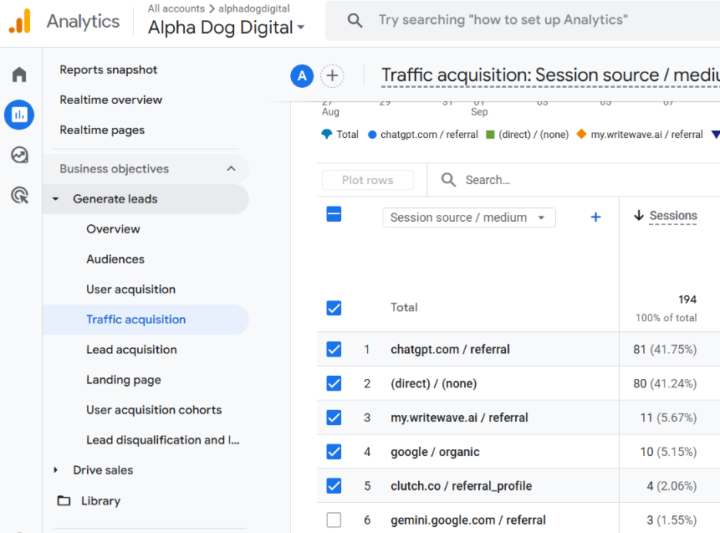Click the gemini.google.com / referral row label
Image resolution: width=720 pixels, height=533 pixels.
coord(468,520)
